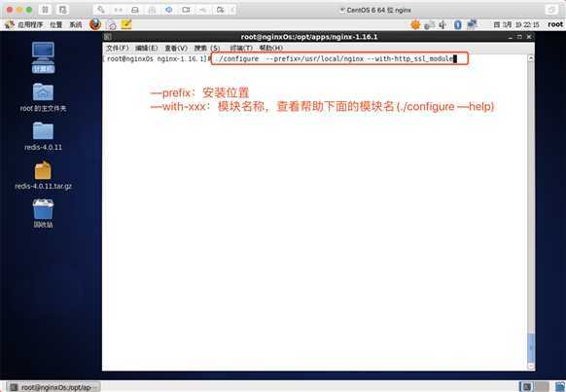This screenshot has height=392, width=566.
Task: Close the terminal window
Action: click(x=529, y=37)
